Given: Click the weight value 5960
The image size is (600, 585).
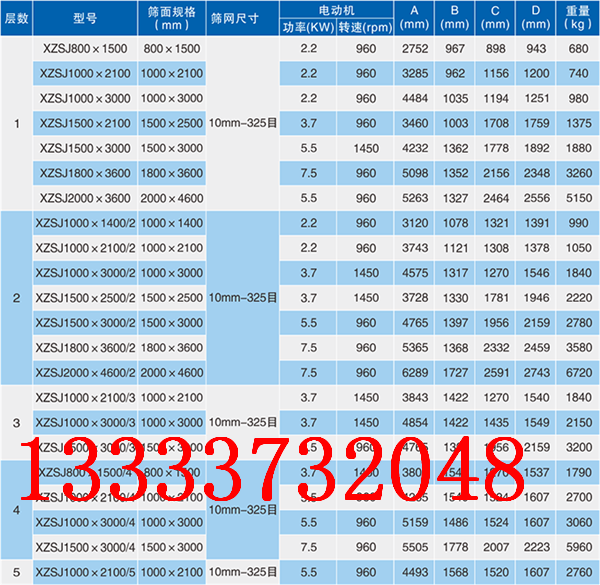Looking at the screenshot, I should pyautogui.click(x=577, y=547).
